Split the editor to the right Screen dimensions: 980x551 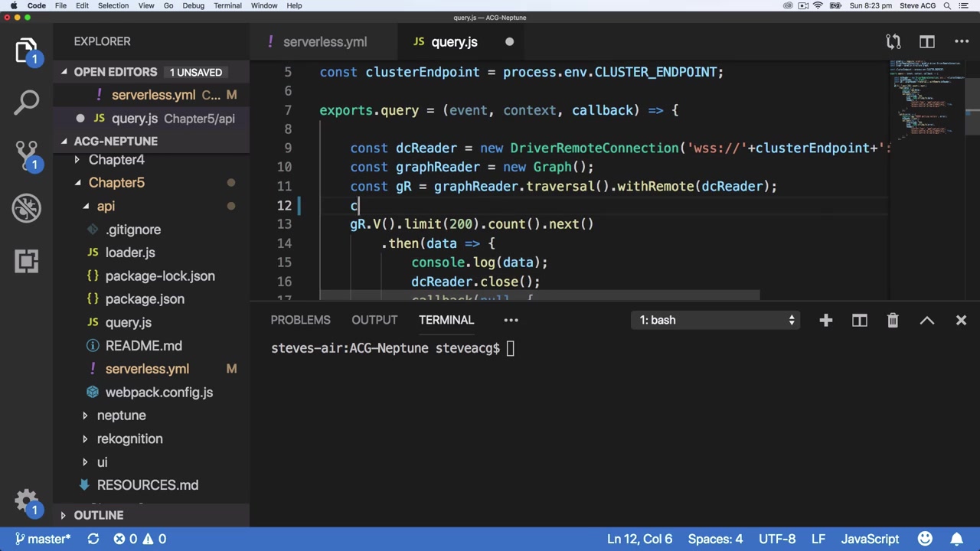(927, 42)
